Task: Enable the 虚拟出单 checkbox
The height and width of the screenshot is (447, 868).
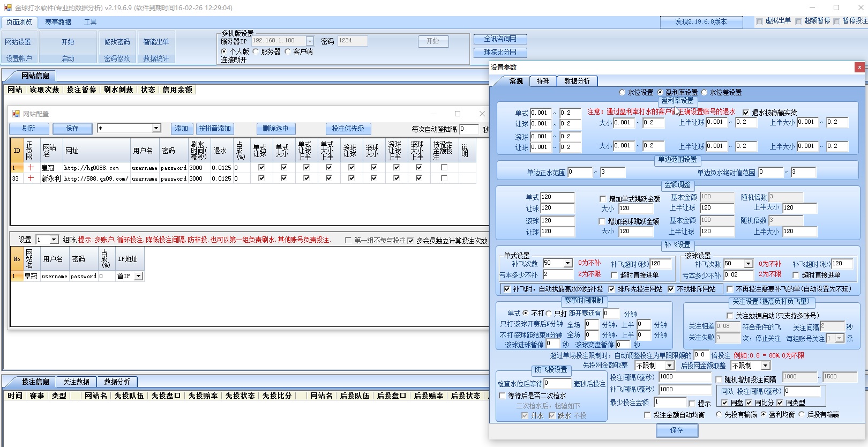Action: coord(759,21)
